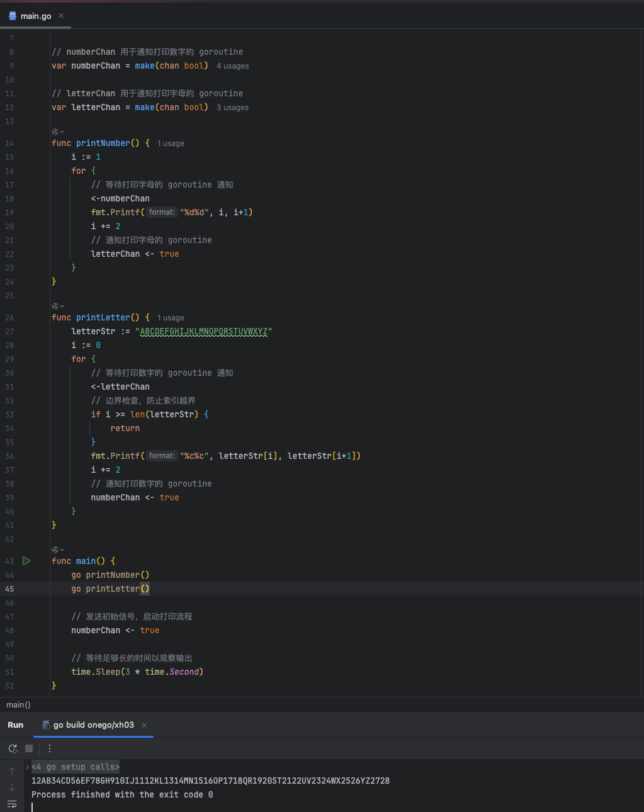This screenshot has height=812, width=644.
Task: Close the go build onego/xh03 run tab
Action: (x=144, y=725)
